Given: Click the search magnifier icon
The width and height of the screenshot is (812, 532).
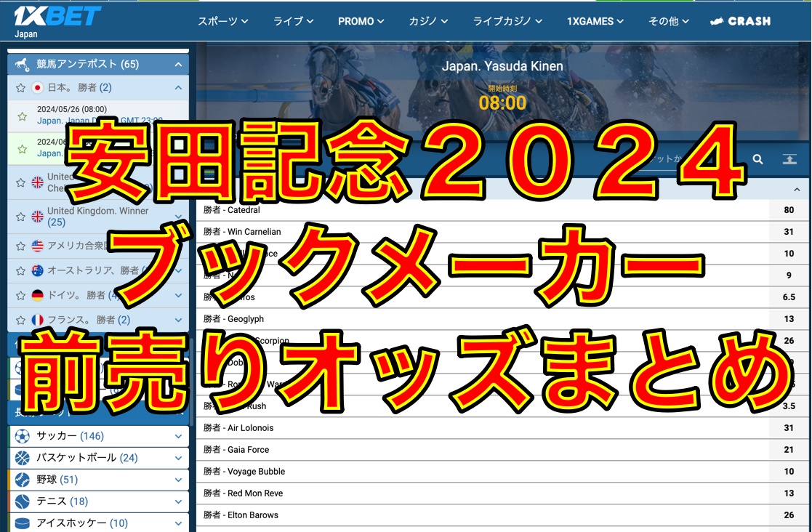Looking at the screenshot, I should (x=757, y=159).
